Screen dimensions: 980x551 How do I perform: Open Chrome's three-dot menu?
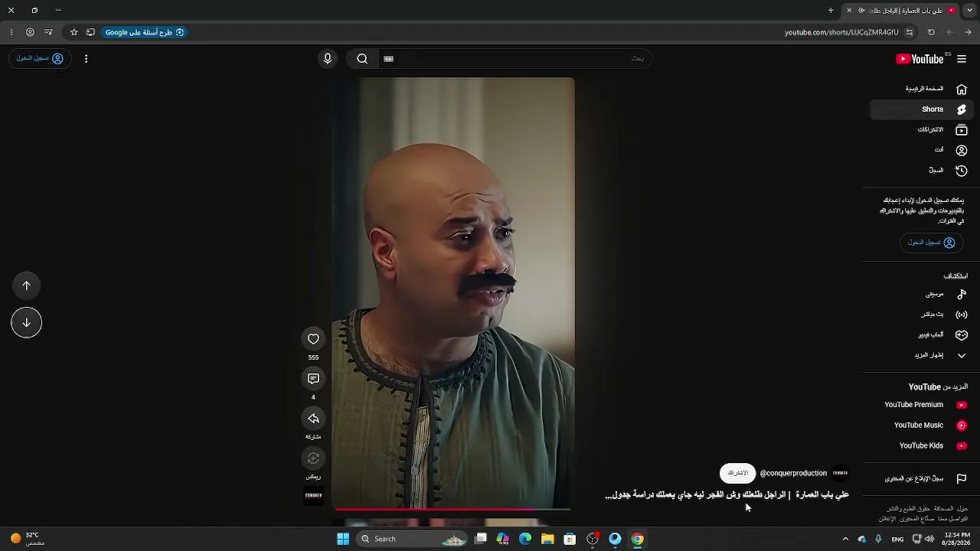pos(11,32)
